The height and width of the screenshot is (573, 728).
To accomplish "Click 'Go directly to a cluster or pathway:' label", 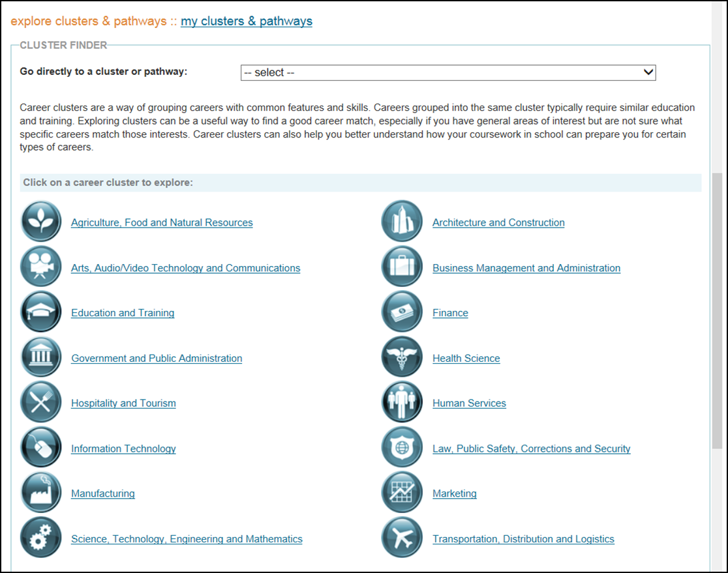I will [x=104, y=72].
